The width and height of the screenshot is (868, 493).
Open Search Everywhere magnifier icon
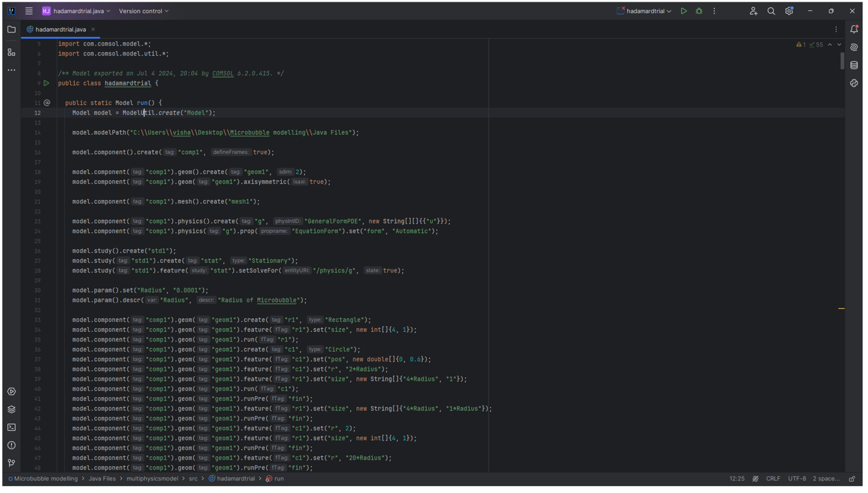tap(771, 11)
